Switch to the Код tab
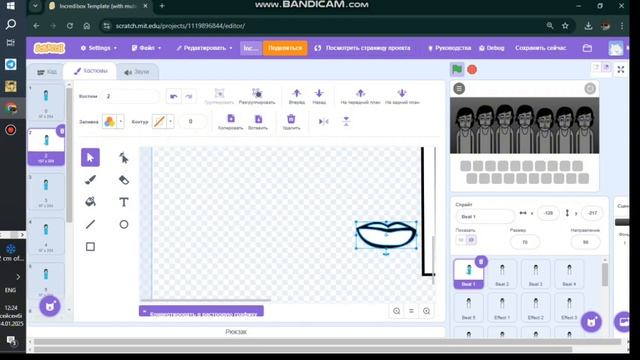This screenshot has height=360, width=640. tap(47, 72)
